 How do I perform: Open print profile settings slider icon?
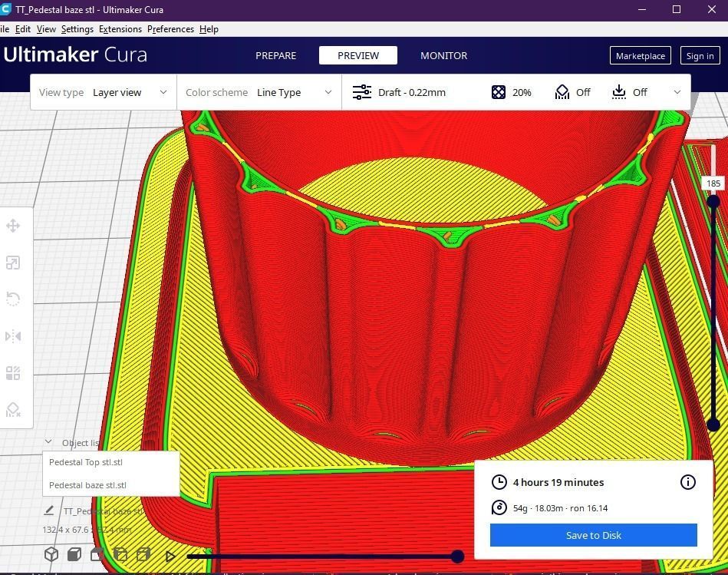click(x=361, y=92)
